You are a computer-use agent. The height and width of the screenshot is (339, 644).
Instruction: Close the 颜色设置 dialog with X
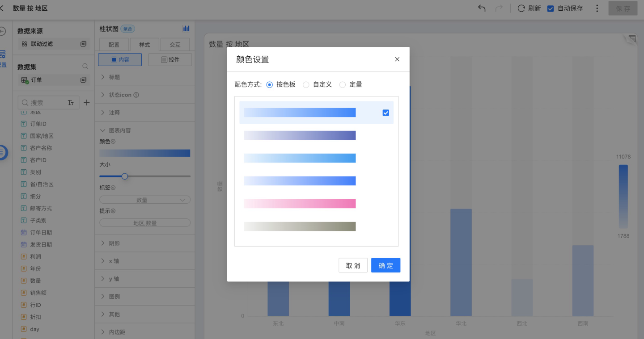pos(397,59)
